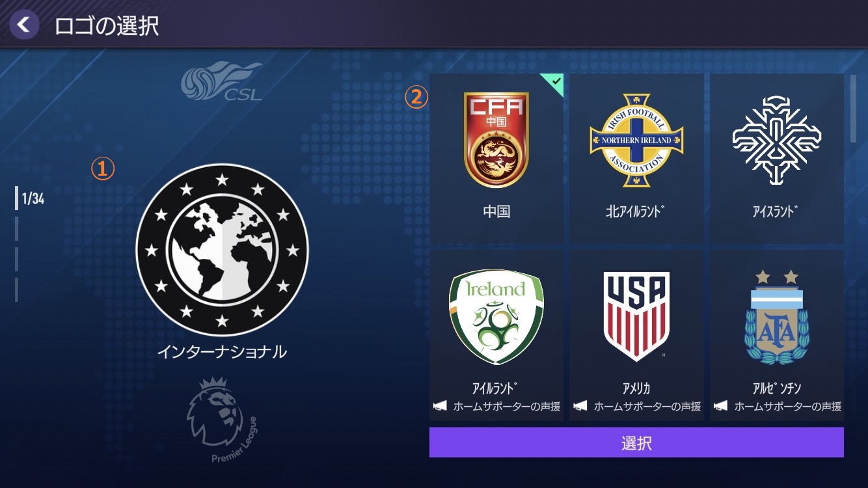
Task: Click the インターナショナル category label
Action: pos(222,352)
